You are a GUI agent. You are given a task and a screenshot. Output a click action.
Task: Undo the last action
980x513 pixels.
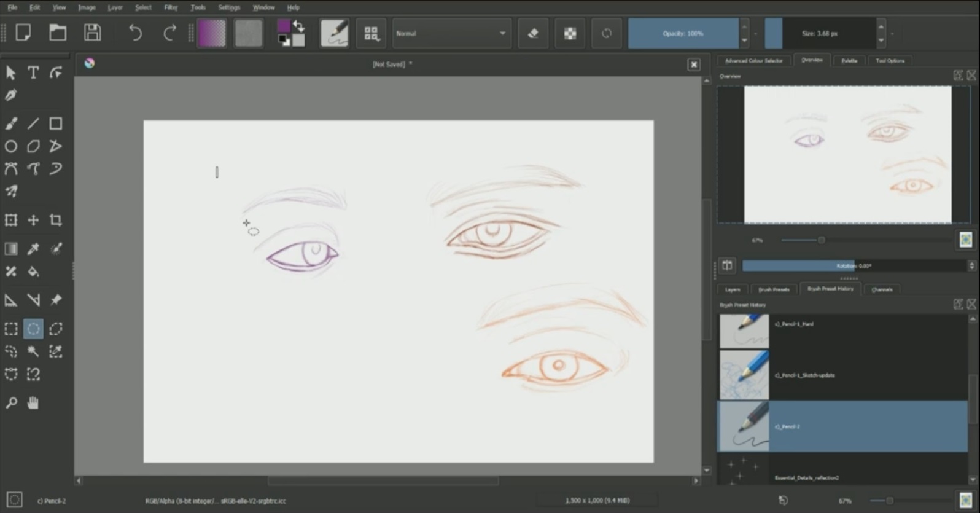point(135,33)
